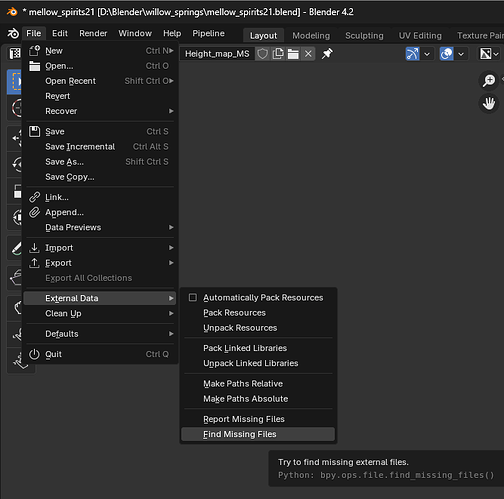This screenshot has height=499, width=504.
Task: Click the pan hand gizmo
Action: pos(489,104)
